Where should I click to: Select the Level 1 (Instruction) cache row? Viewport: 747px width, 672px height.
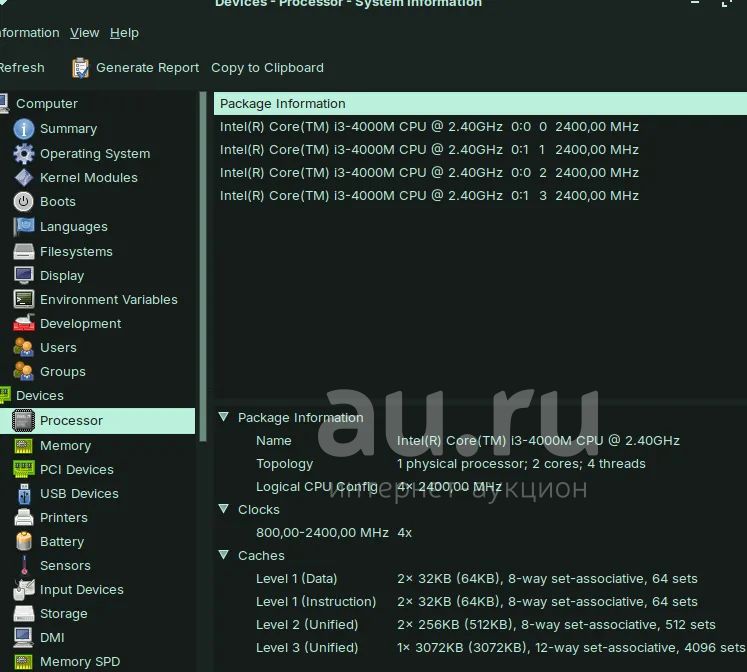pyautogui.click(x=480, y=602)
